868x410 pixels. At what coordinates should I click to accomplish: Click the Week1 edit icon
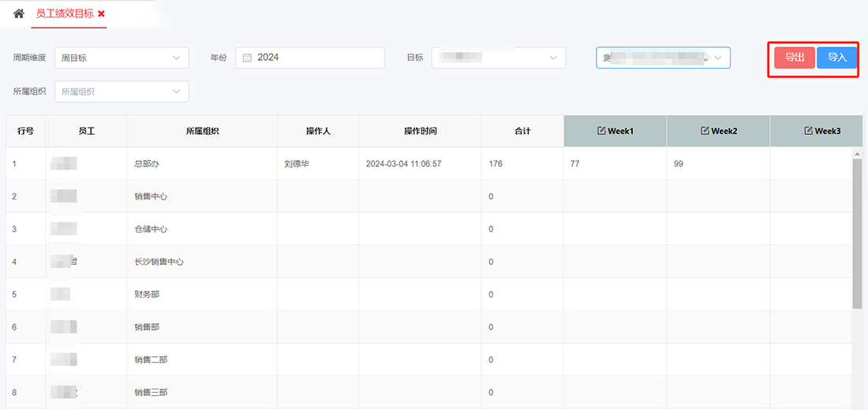click(601, 131)
